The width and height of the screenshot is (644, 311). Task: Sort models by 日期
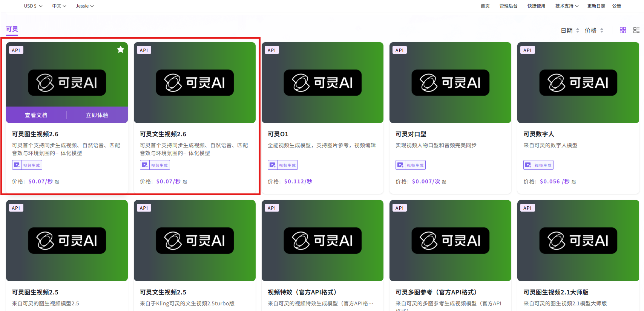coord(570,30)
